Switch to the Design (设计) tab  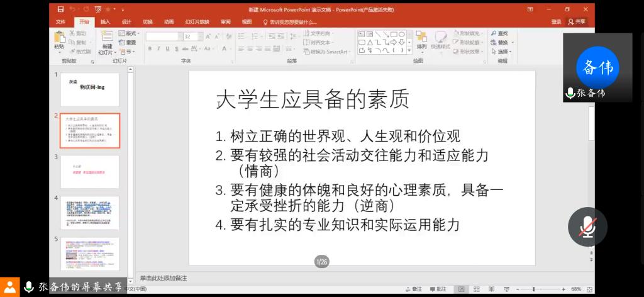pos(126,21)
